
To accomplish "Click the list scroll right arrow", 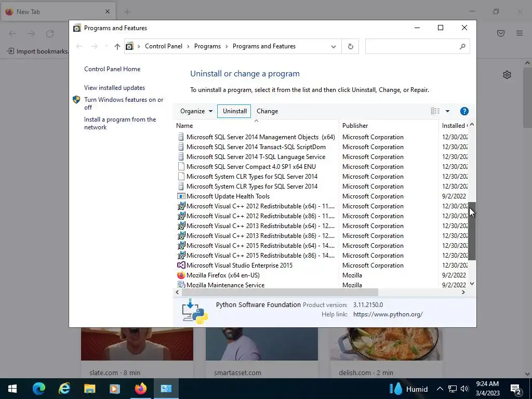I will tap(463, 292).
